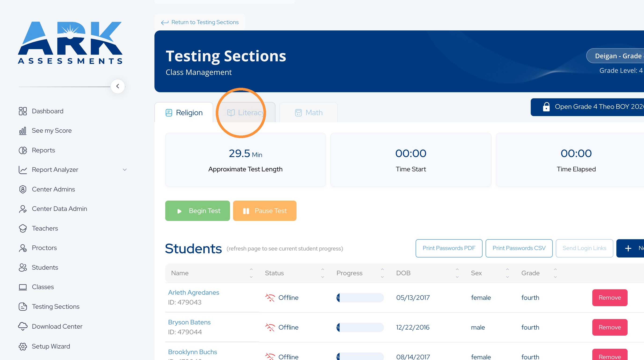Click the Proctors person icon
This screenshot has width=644, height=360.
point(23,248)
